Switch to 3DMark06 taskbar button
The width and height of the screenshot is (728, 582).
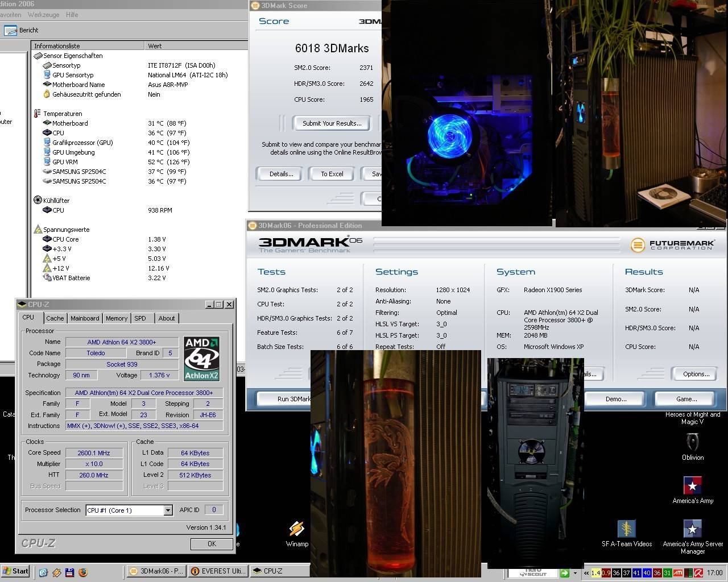pos(156,571)
